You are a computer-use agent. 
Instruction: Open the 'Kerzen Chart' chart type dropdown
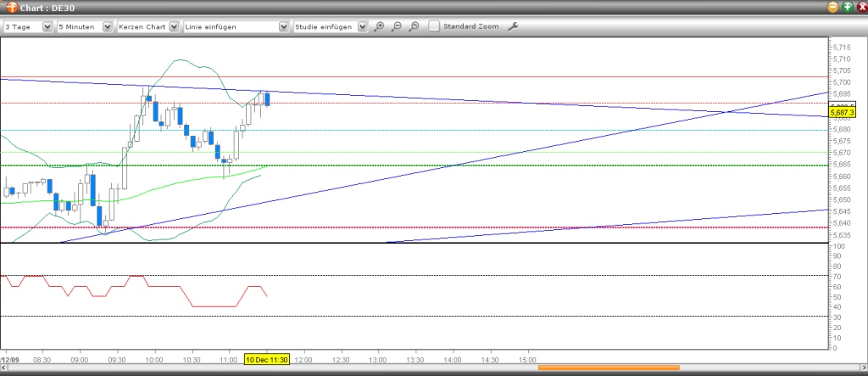pos(174,26)
